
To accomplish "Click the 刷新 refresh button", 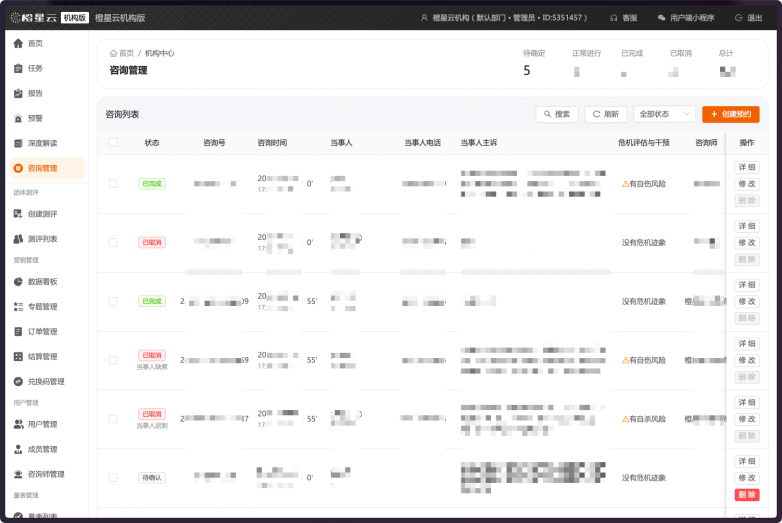I will pos(606,114).
